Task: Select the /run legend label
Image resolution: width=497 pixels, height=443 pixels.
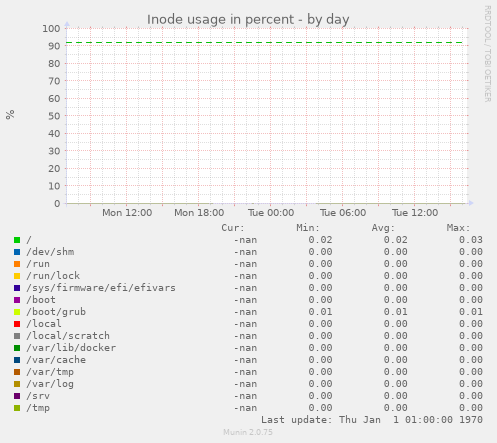Action: coord(38,264)
